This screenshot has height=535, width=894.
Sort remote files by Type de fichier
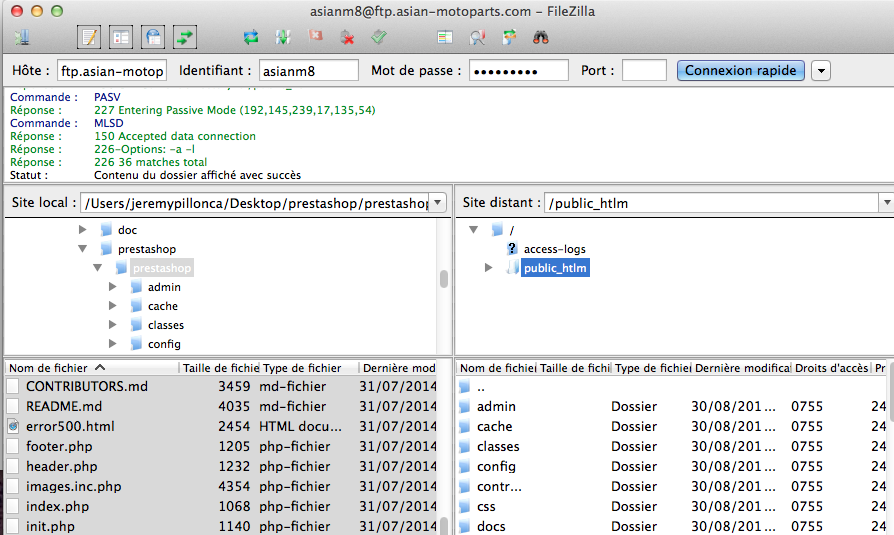[652, 368]
